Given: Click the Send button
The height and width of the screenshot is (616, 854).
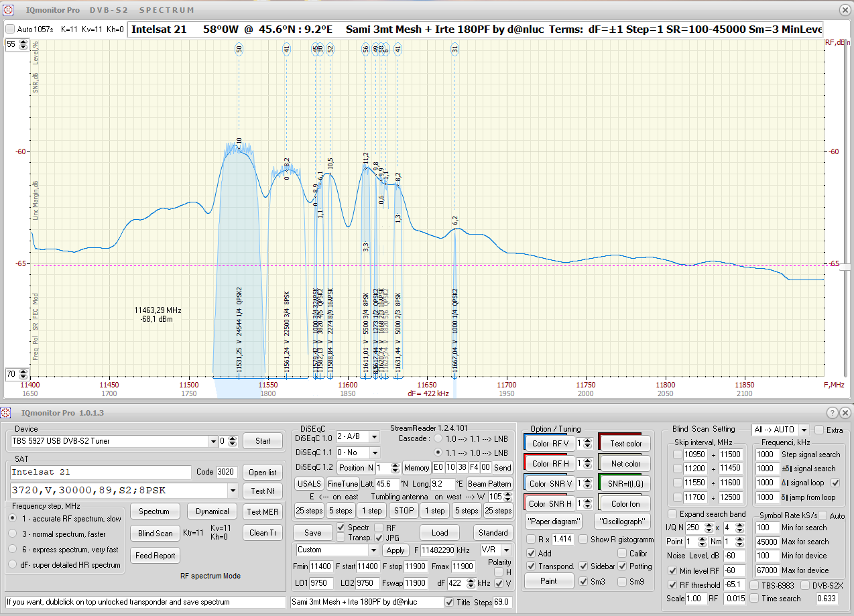Looking at the screenshot, I should [502, 468].
